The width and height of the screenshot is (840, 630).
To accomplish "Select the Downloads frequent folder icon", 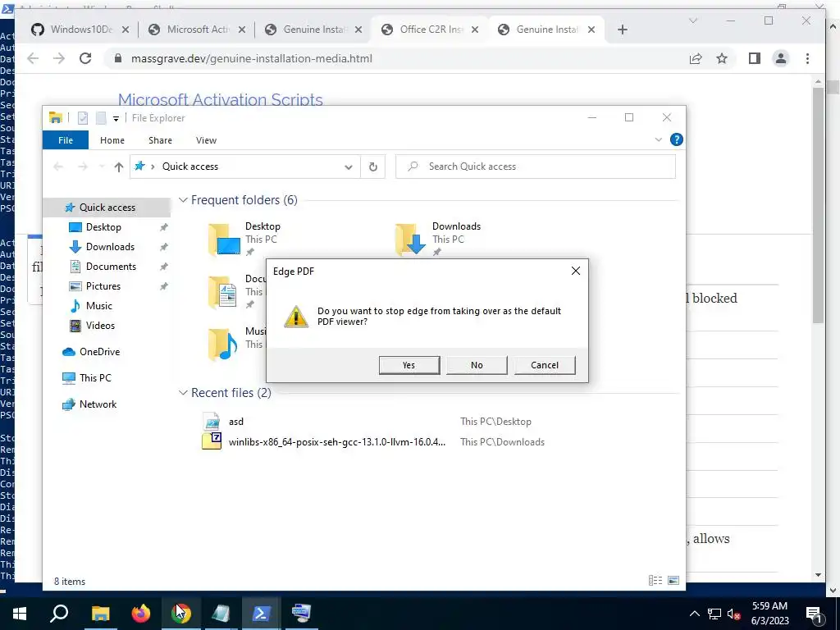I will point(411,239).
